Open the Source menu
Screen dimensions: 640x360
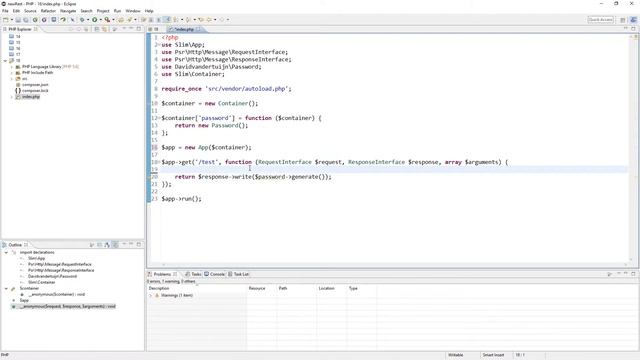pyautogui.click(x=30, y=11)
